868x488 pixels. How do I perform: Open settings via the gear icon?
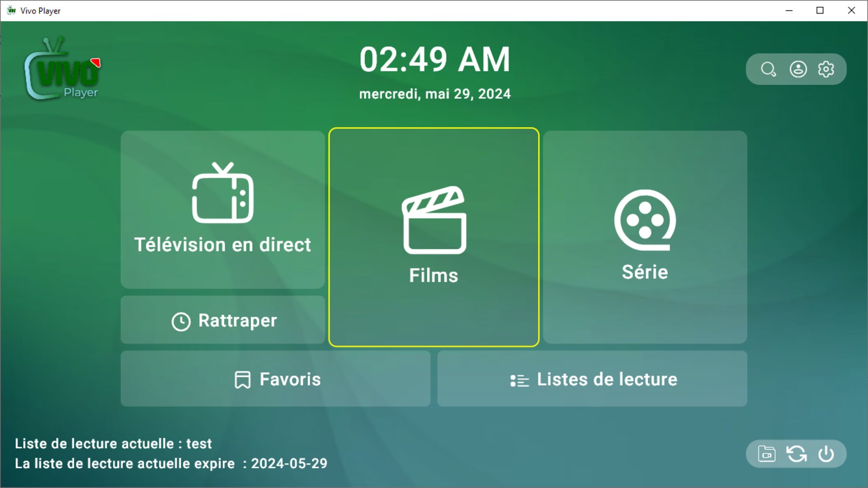click(826, 69)
